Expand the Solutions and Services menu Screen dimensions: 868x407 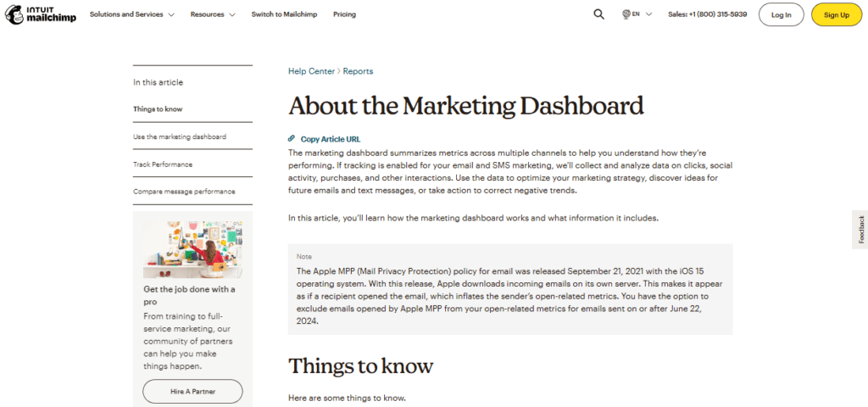point(131,14)
